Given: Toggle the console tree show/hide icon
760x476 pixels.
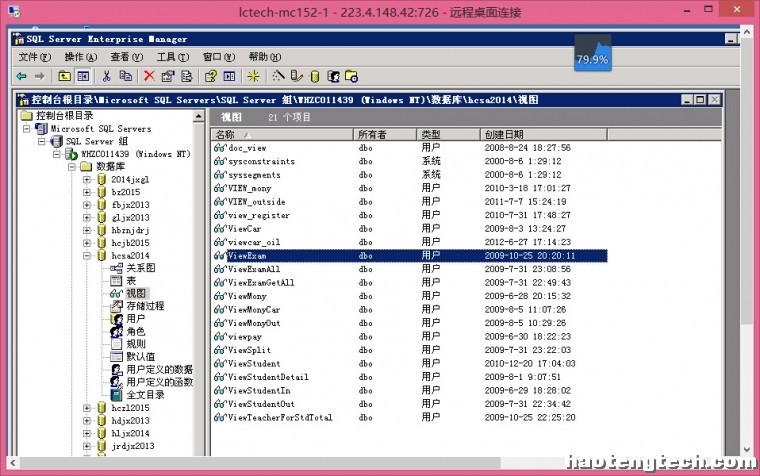Looking at the screenshot, I should coord(83,76).
